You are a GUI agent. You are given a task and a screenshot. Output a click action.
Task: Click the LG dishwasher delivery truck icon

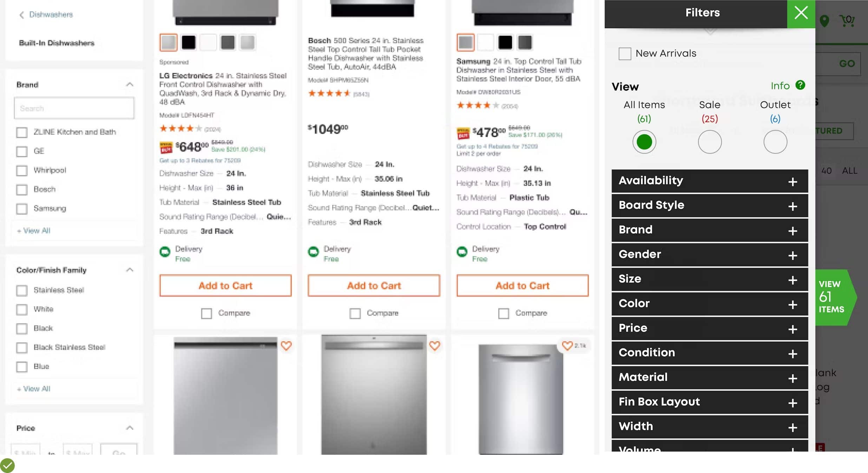(x=165, y=252)
